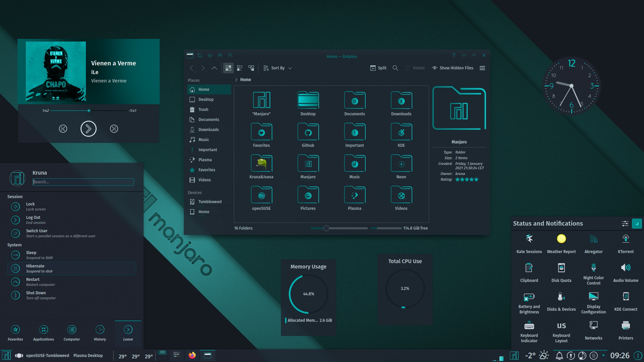This screenshot has height=362, width=644.
Task: Adjust the Dolphin icon zoom slider
Action: click(x=339, y=228)
